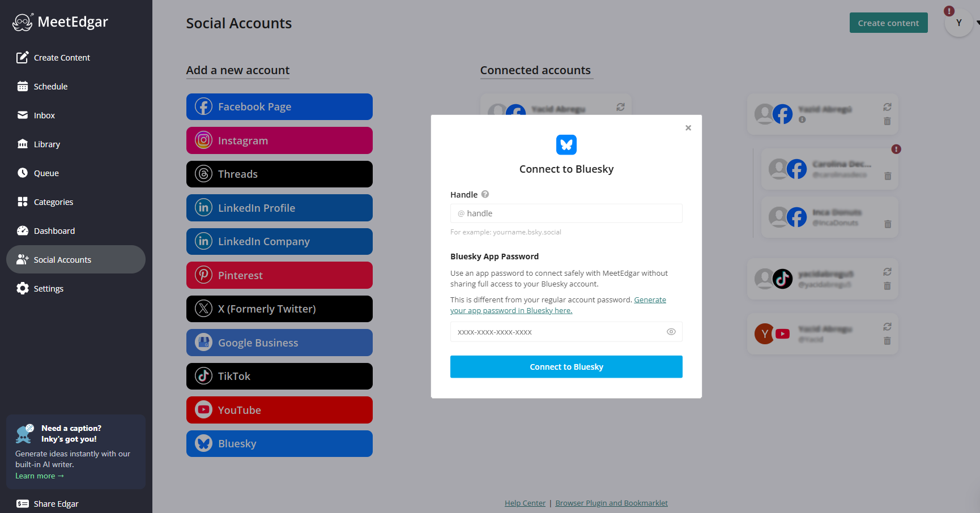
Task: Delete the Carolina Facebook page
Action: [x=888, y=176]
